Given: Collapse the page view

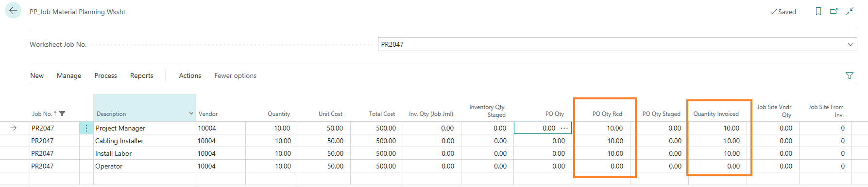Looking at the screenshot, I should (850, 11).
